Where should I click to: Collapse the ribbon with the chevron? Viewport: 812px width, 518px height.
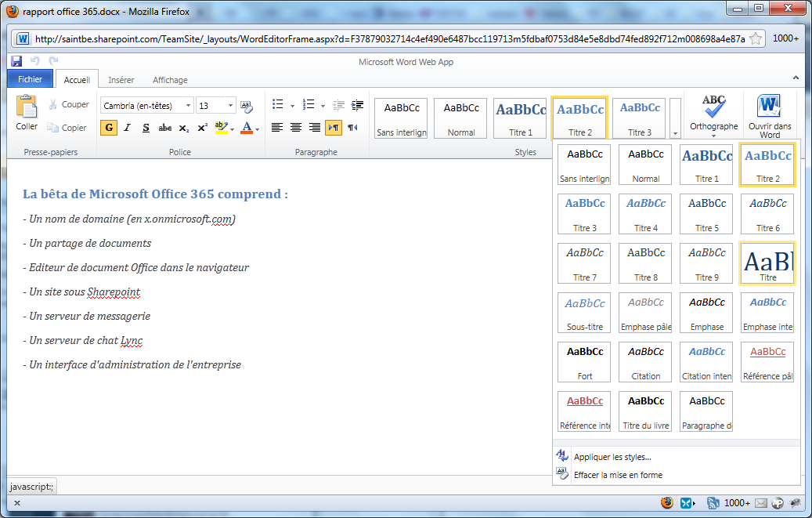[796, 78]
